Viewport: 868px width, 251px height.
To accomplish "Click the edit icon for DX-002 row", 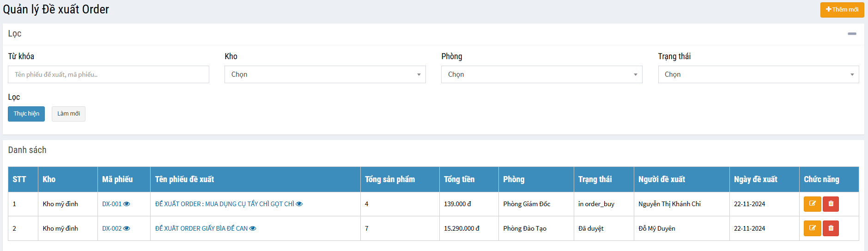I will 812,228.
